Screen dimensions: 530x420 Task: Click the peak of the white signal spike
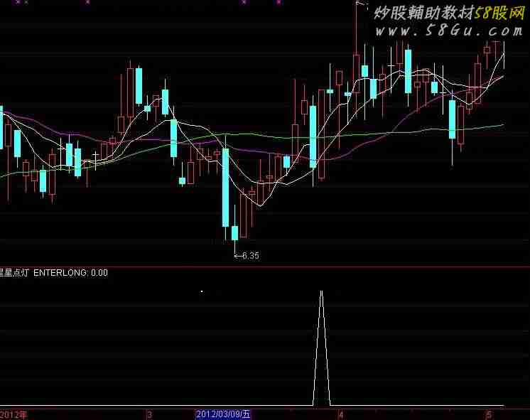(321, 291)
